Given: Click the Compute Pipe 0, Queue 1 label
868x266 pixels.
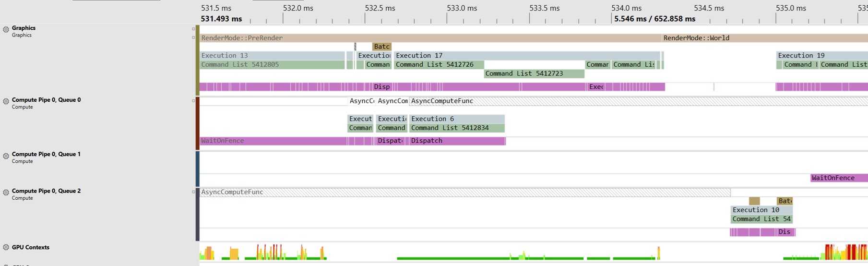Looking at the screenshot, I should 46,154.
